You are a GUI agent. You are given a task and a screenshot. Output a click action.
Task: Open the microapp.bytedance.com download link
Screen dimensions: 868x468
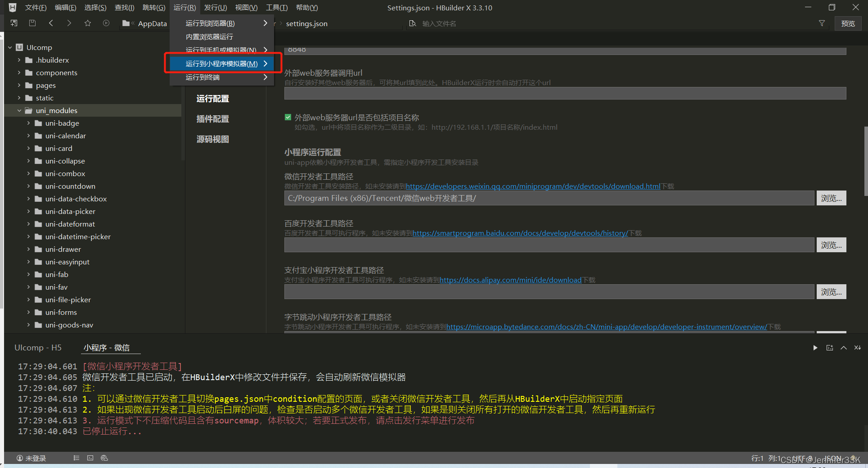pos(607,327)
